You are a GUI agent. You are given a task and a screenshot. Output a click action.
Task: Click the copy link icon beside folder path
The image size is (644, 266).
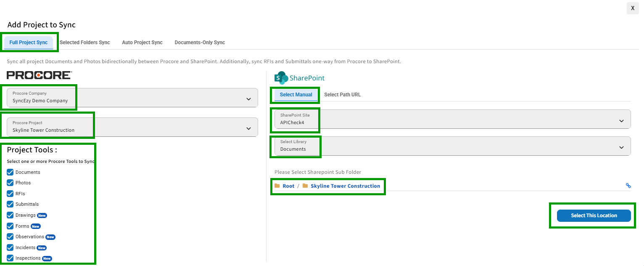click(x=628, y=186)
